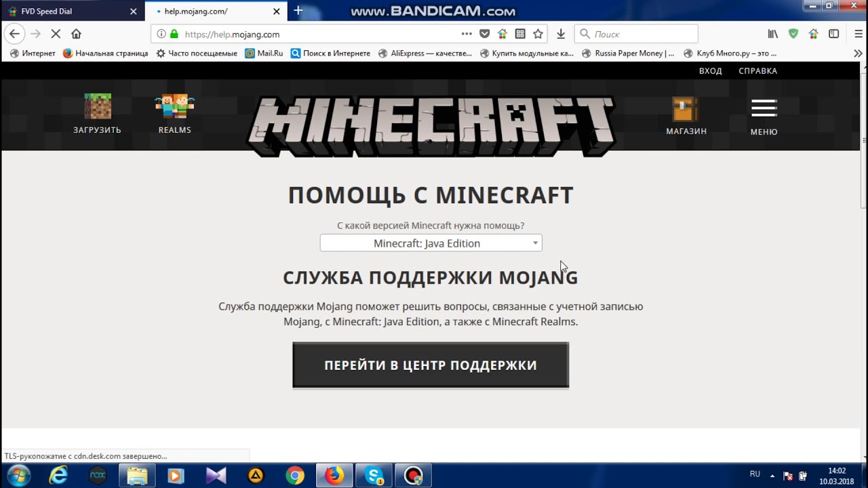Expand the Minecraft: Java Edition dropdown

431,243
